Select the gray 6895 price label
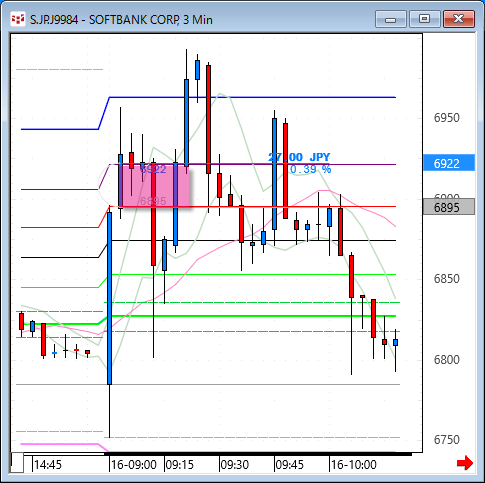Image resolution: width=485 pixels, height=483 pixels. (x=449, y=207)
